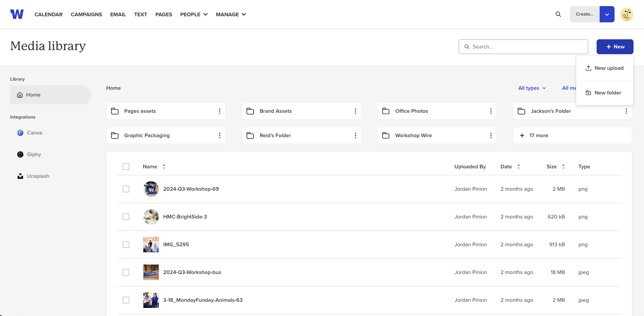Toggle the select-all checkbox in table header
This screenshot has width=644, height=316.
(126, 167)
